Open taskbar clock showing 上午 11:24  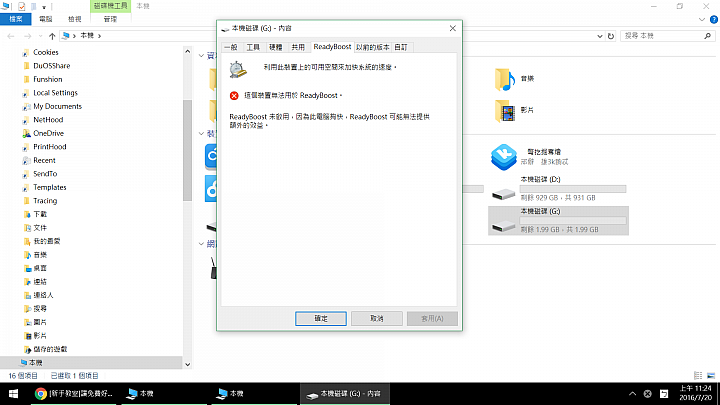tap(695, 394)
